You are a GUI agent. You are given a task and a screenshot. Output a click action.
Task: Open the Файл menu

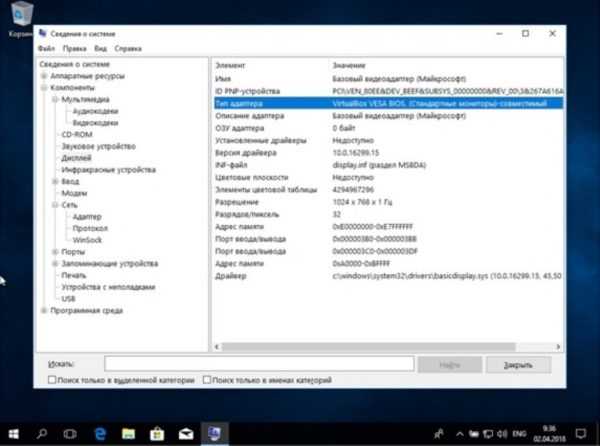click(x=46, y=49)
